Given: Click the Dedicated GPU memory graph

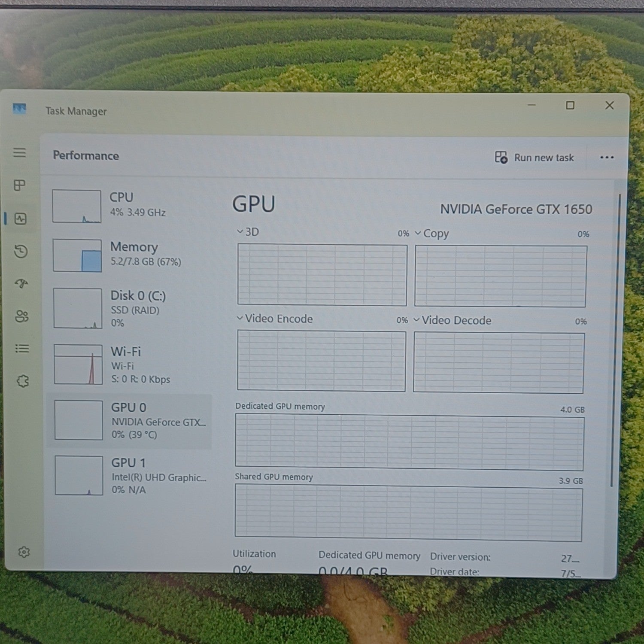Looking at the screenshot, I should pos(409,442).
